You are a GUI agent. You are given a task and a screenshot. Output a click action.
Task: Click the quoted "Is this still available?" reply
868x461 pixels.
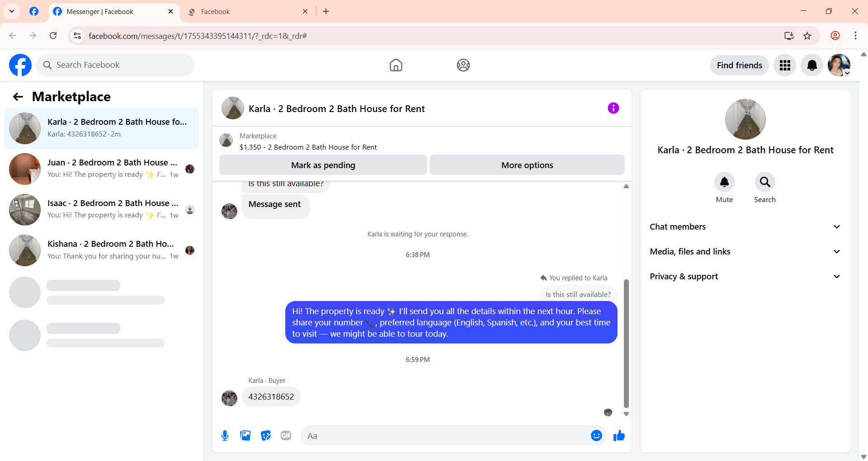(578, 294)
